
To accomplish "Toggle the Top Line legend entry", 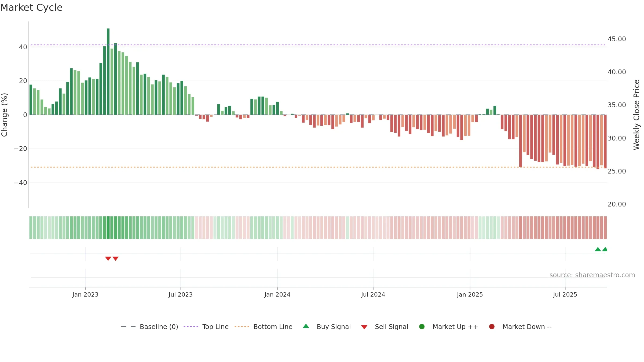I will point(206,327).
